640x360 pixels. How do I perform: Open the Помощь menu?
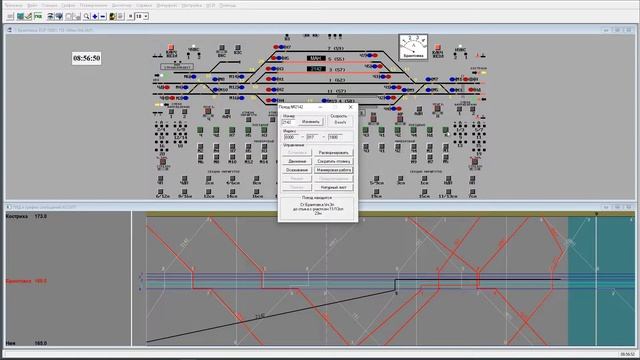[227, 5]
